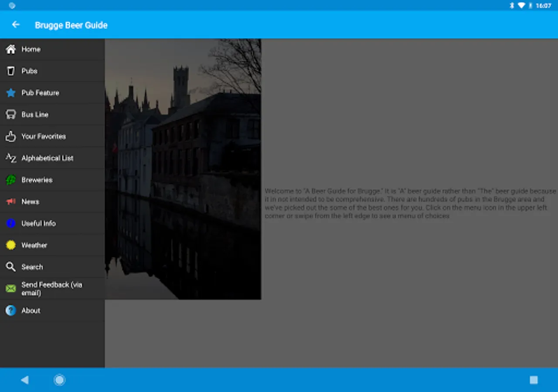
Task: Tap the blue star Pub Feature icon
Action: click(11, 93)
